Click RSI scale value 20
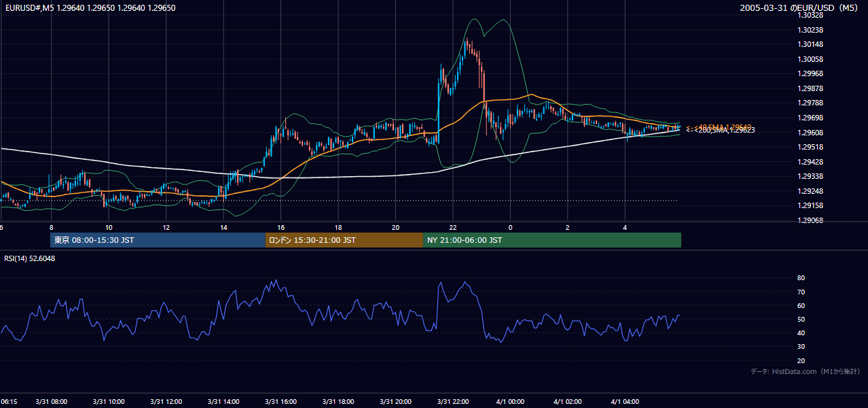Image resolution: width=868 pixels, height=408 pixels. click(x=801, y=360)
